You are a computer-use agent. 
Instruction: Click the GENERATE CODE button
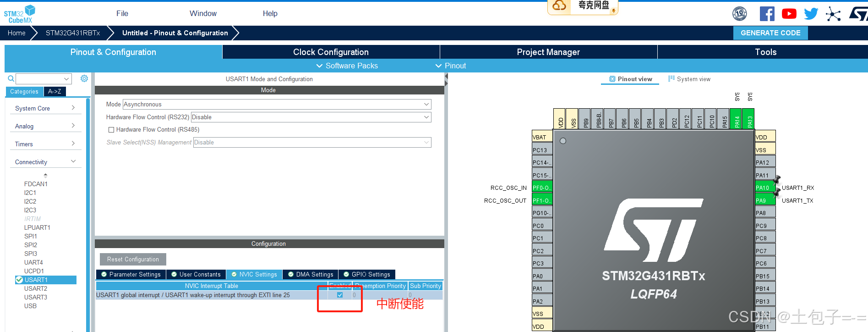770,33
